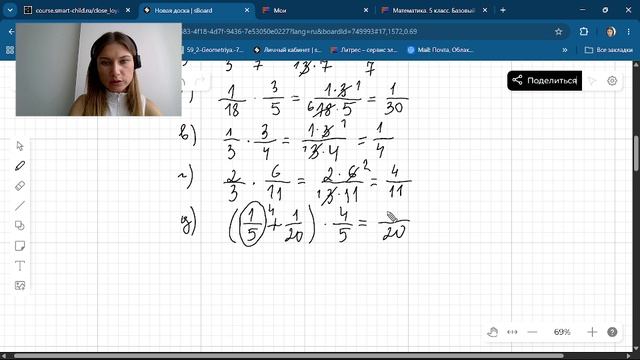The height and width of the screenshot is (360, 640).
Task: Open the help question mark icon
Action: point(612,332)
